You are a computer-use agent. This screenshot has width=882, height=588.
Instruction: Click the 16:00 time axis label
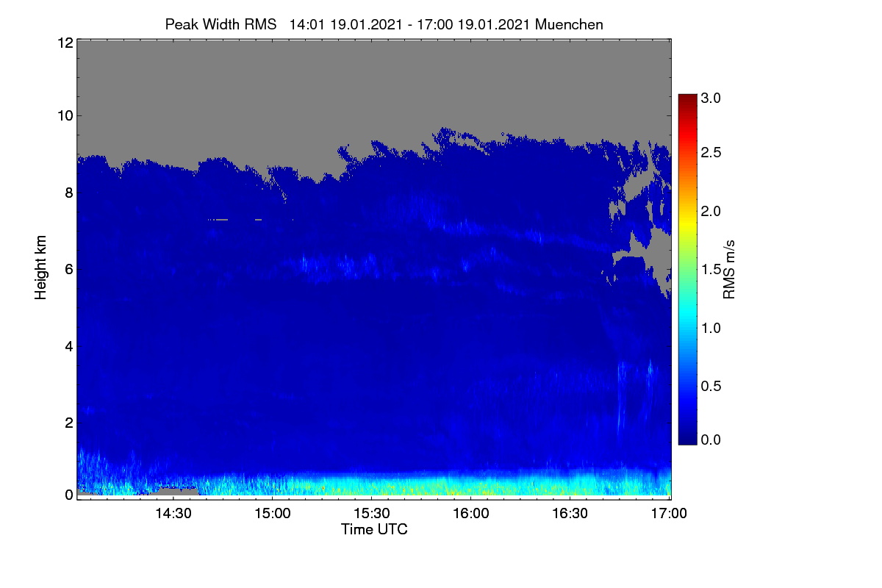470,513
